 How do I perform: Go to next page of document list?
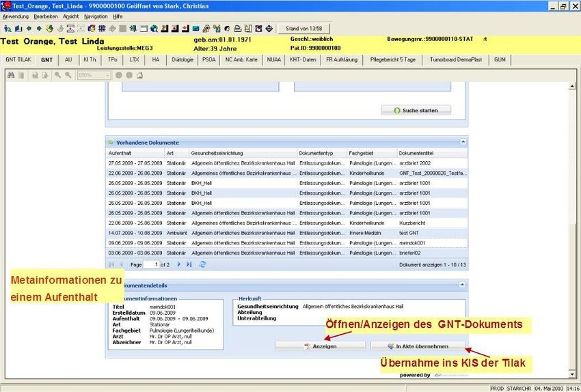(x=179, y=265)
